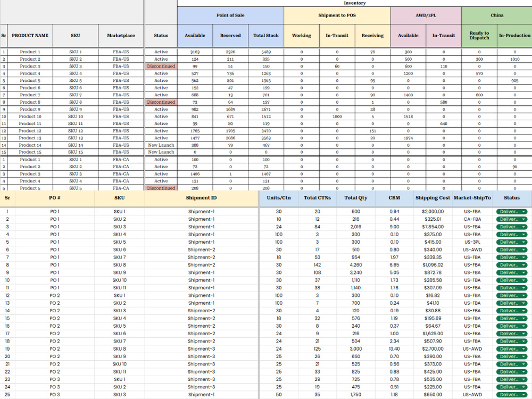Click the Ready to Dispatch value '570' for Product 4
532x399 pixels.
point(479,73)
